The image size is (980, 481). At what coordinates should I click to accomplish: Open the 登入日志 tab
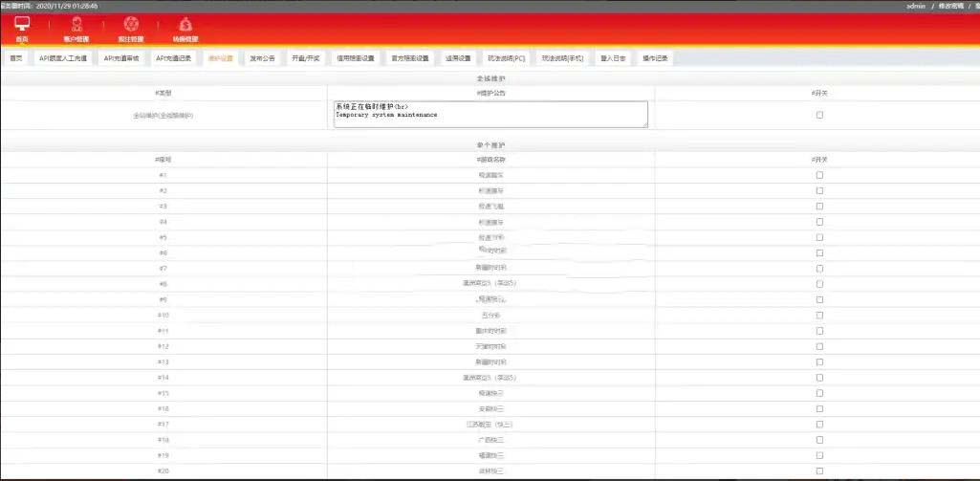pyautogui.click(x=614, y=58)
